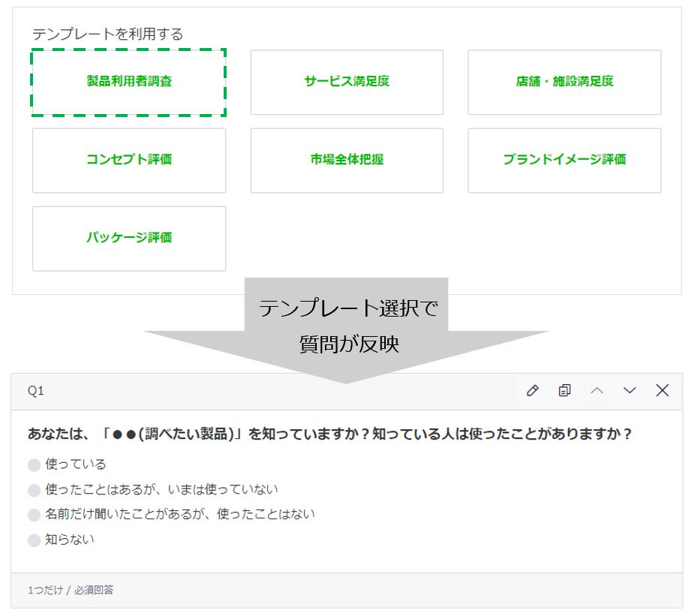Image resolution: width=695 pixels, height=616 pixels.
Task: Select the 使っている radio option
Action: coord(34,465)
